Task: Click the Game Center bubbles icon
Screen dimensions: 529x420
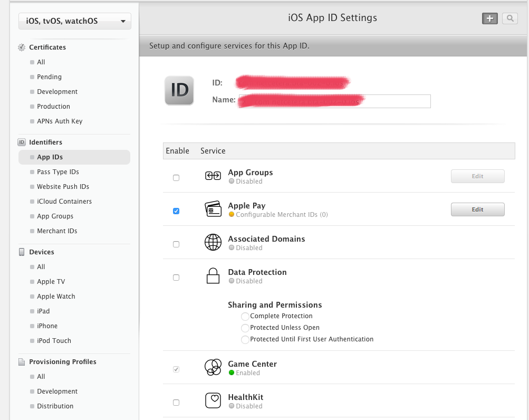Action: (213, 367)
